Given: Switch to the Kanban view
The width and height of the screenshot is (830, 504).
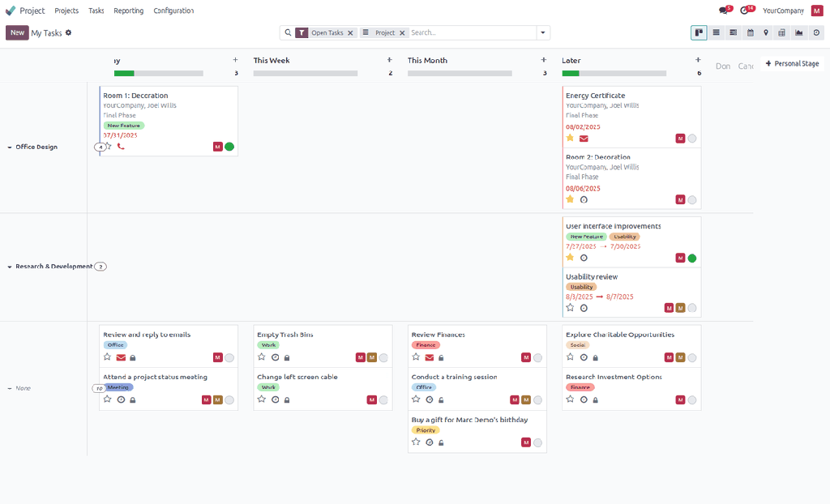Looking at the screenshot, I should pyautogui.click(x=699, y=33).
